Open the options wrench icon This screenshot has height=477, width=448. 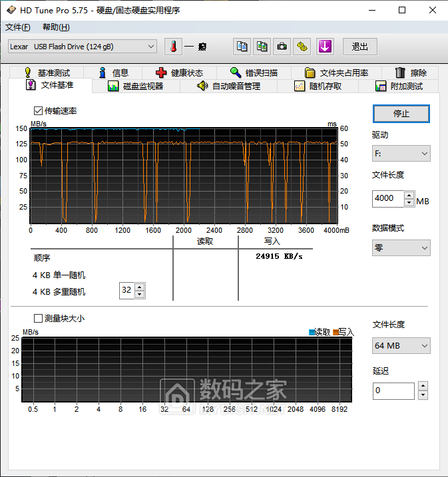point(303,47)
